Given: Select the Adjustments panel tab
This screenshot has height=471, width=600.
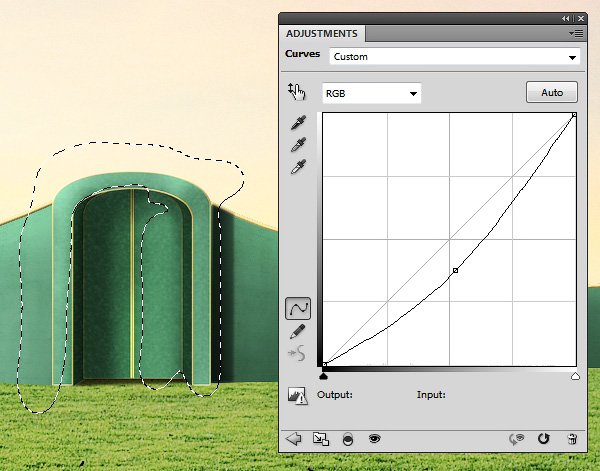Looking at the screenshot, I should click(320, 34).
